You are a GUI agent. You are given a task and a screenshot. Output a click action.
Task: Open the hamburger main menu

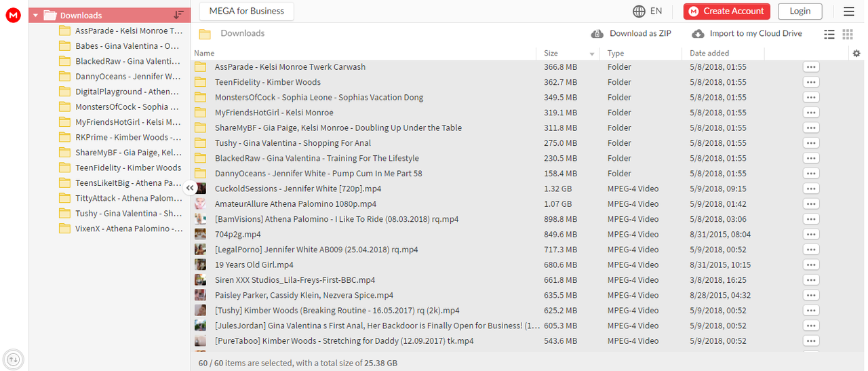click(849, 11)
